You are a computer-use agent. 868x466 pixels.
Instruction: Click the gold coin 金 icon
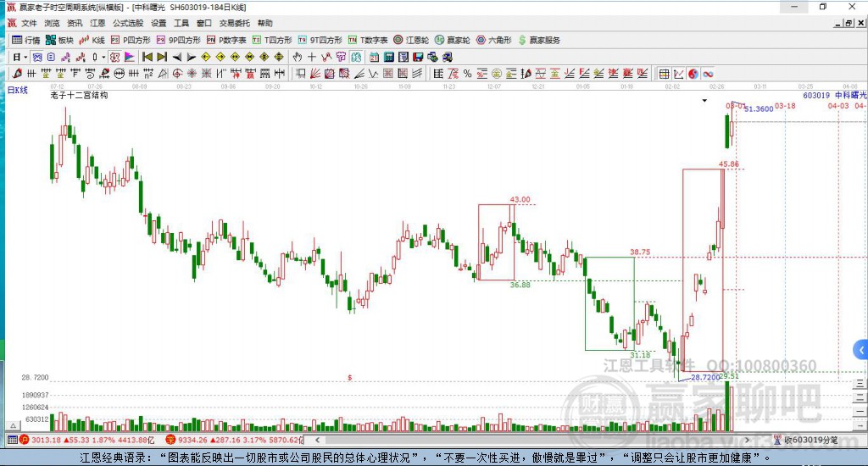coord(497,74)
